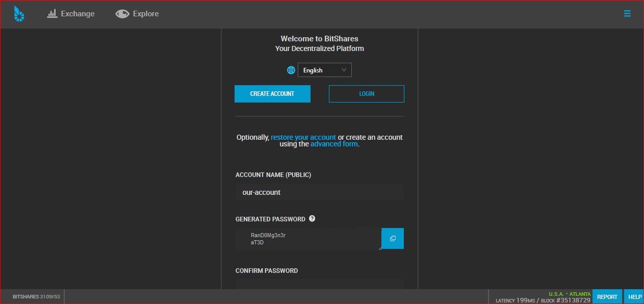Open the hamburger menu icon
Viewport: 644px width, 304px height.
[627, 14]
